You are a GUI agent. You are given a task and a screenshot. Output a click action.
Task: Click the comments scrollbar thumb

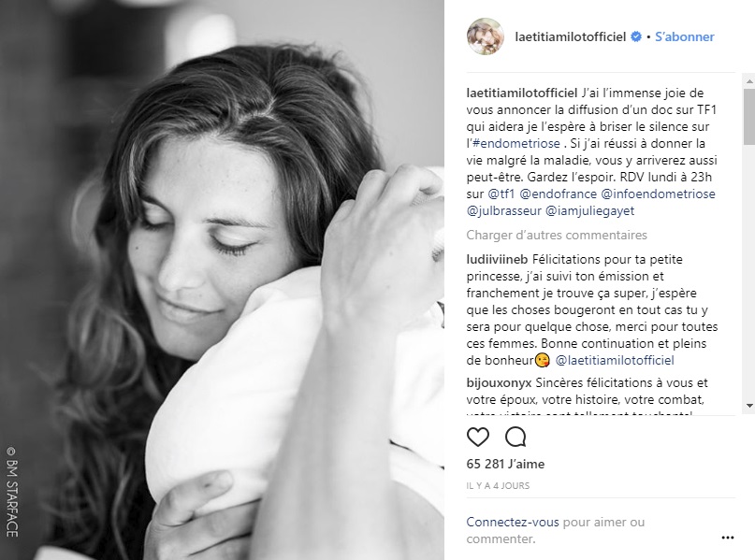749,117
